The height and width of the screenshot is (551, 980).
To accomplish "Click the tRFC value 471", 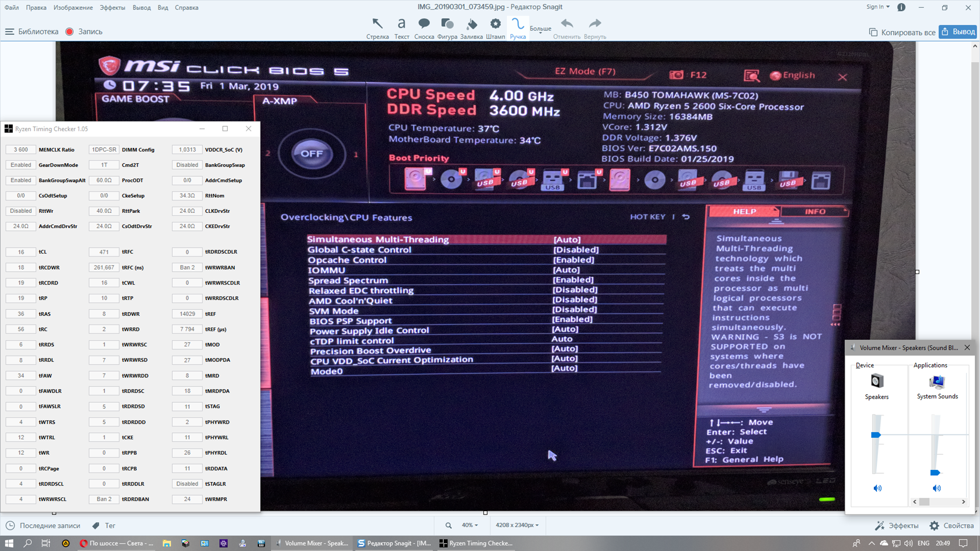I will click(x=104, y=252).
